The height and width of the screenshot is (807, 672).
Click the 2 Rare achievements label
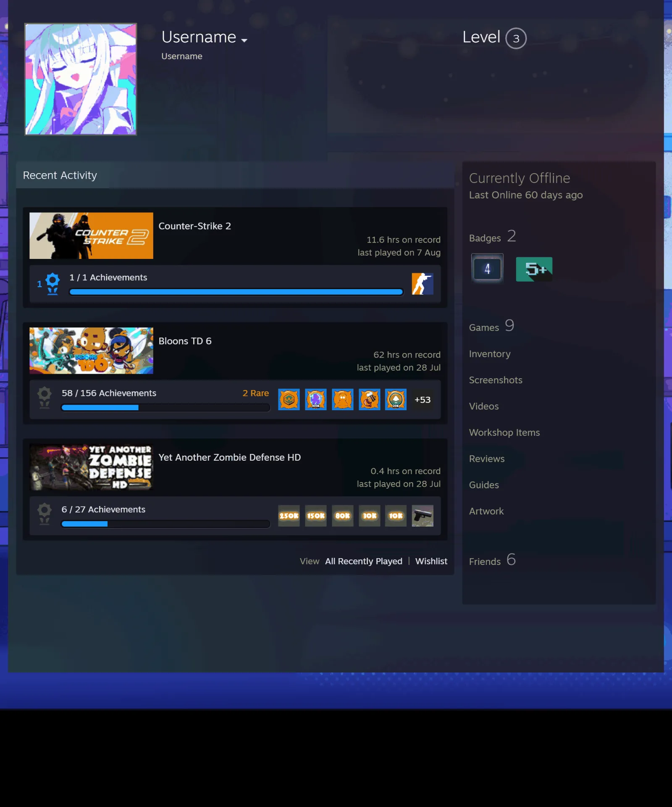(x=255, y=393)
